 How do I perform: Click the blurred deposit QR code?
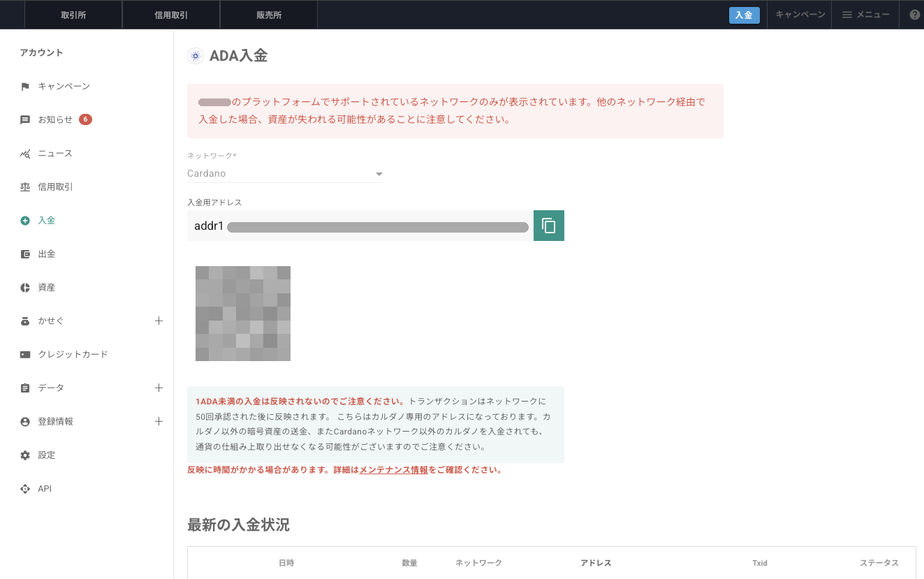243,314
